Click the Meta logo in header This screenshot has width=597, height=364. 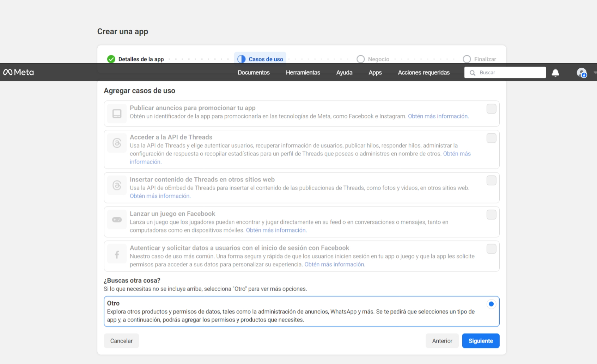[x=18, y=72]
